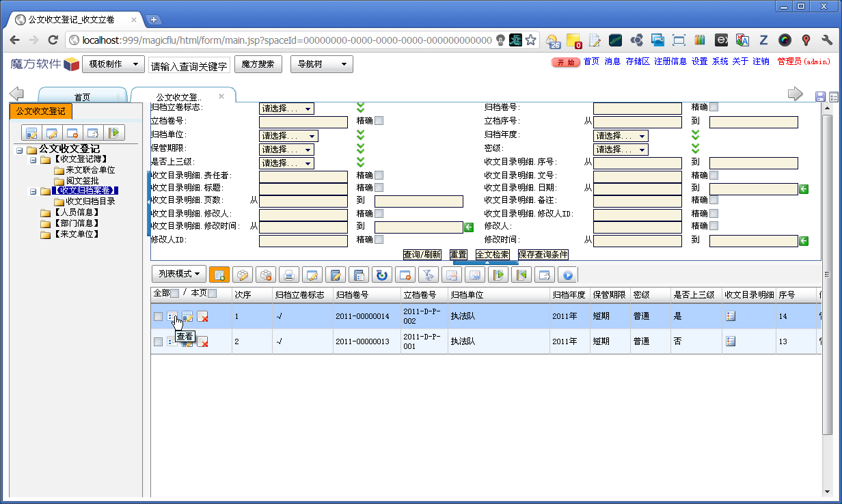Open 密级 请选择 dropdown
The image size is (842, 504).
[x=621, y=150]
